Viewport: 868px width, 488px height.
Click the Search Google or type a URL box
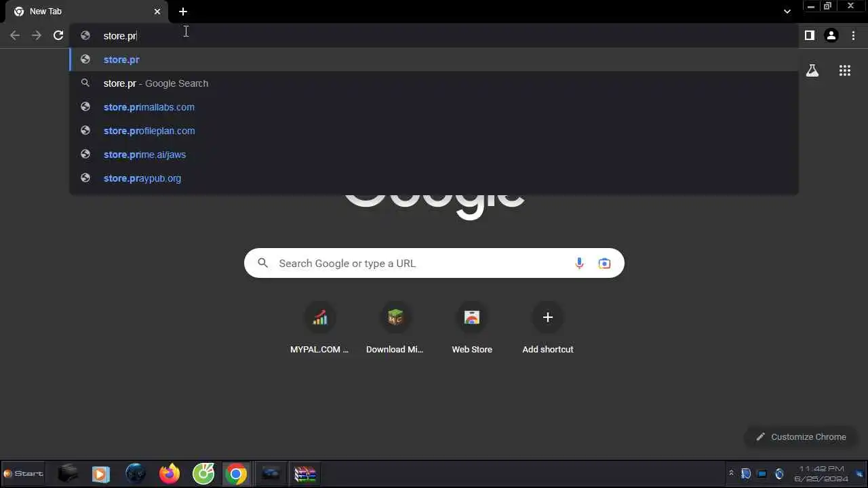pos(434,263)
